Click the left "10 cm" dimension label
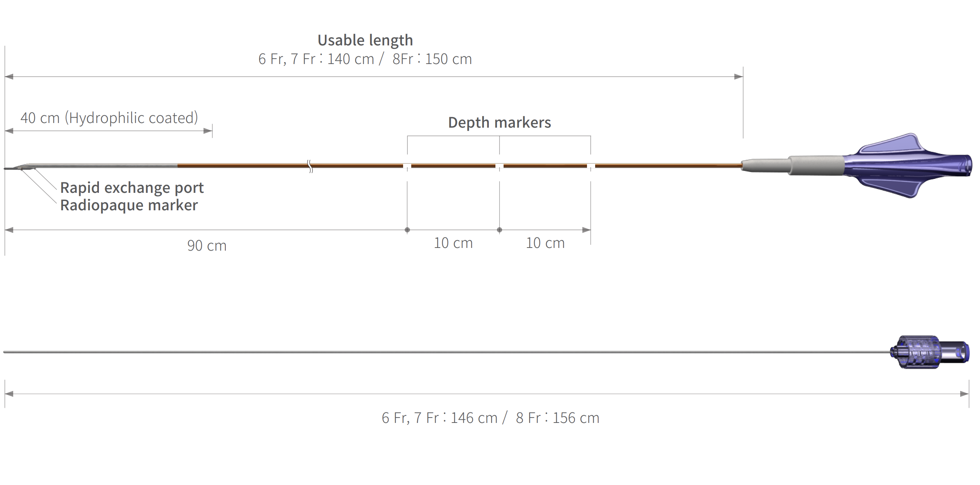The width and height of the screenshot is (980, 485). click(453, 243)
